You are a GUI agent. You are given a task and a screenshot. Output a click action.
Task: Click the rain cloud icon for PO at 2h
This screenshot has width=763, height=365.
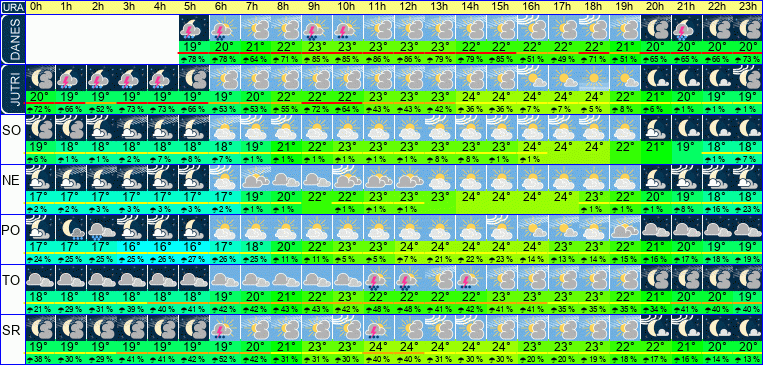pyautogui.click(x=101, y=228)
